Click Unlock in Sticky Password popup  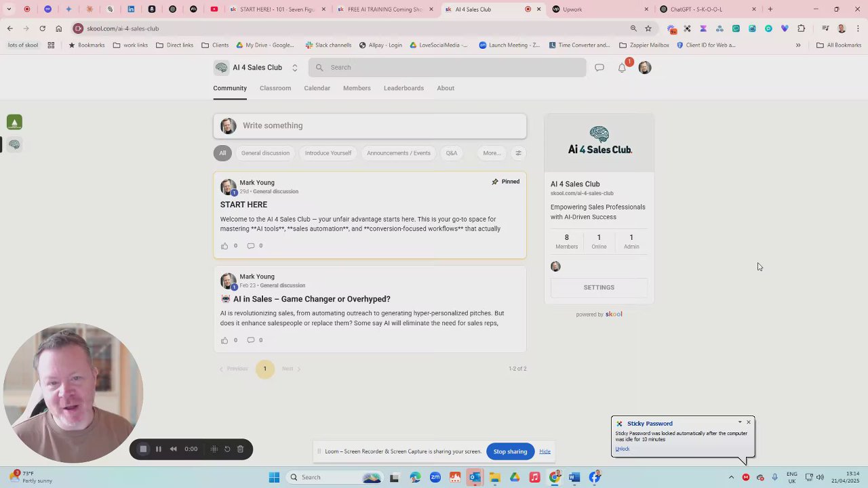tap(623, 449)
